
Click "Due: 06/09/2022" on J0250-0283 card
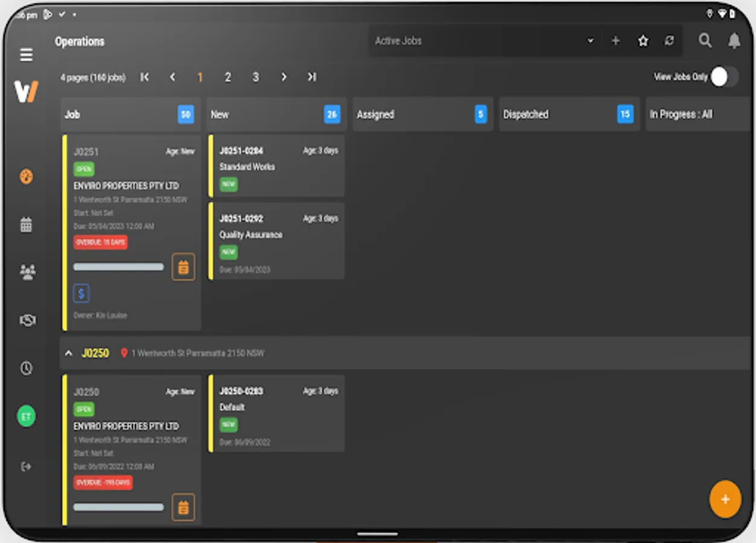coord(245,442)
